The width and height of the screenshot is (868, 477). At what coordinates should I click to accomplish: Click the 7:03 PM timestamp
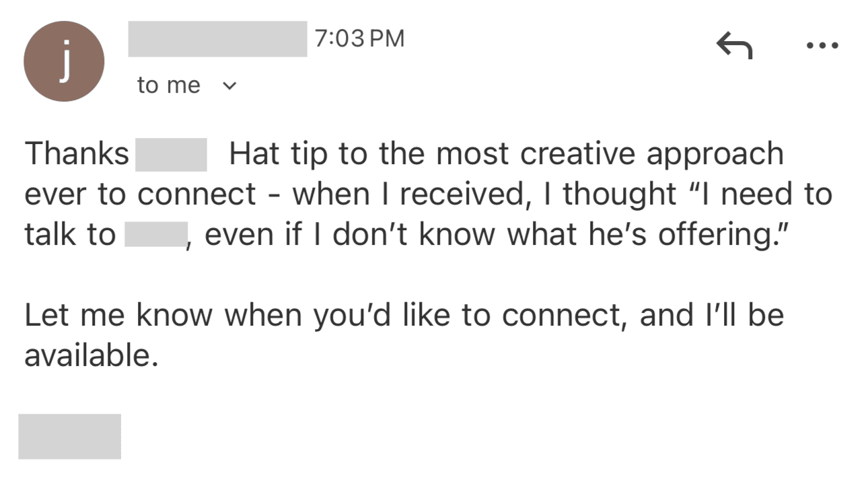pos(361,38)
